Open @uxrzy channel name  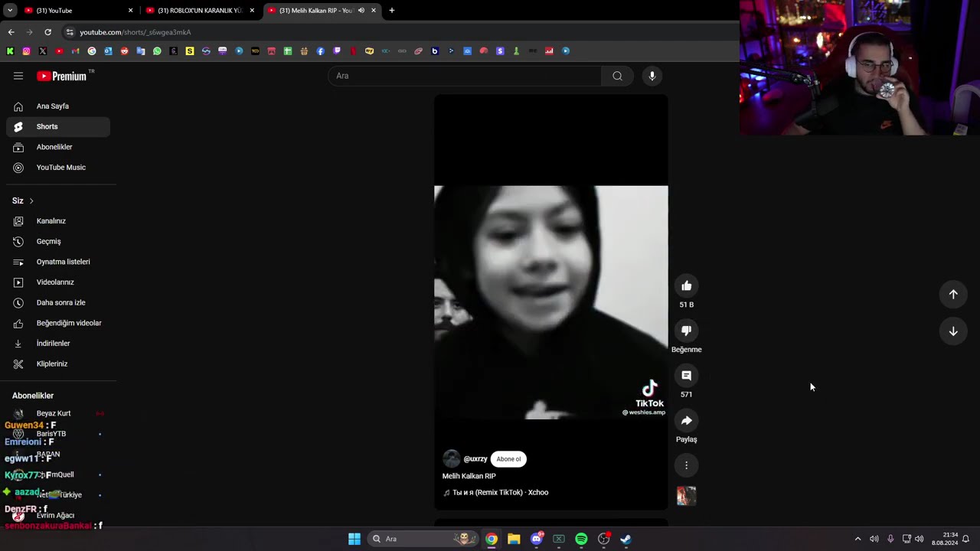(475, 459)
